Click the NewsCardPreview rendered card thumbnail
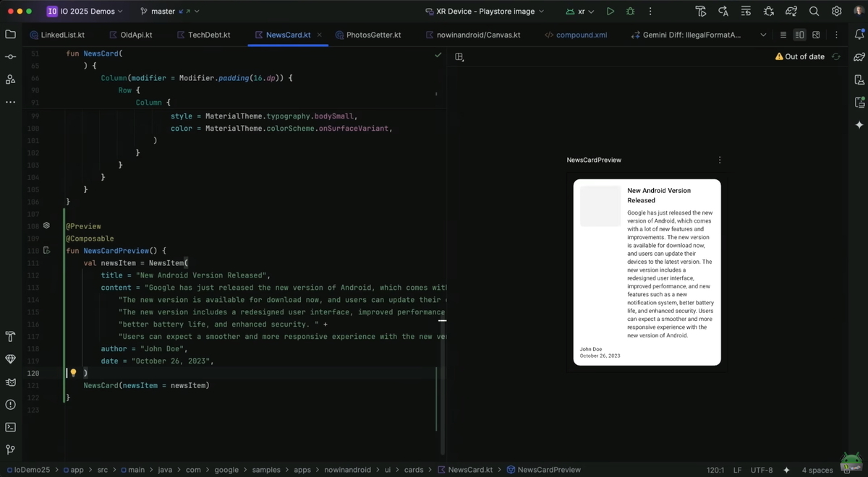 point(647,272)
